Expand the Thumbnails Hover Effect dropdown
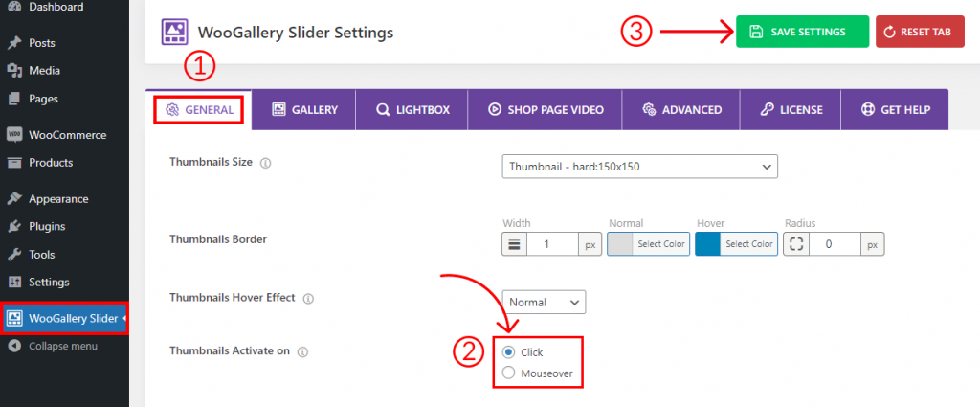Viewport: 980px width, 407px height. pyautogui.click(x=544, y=302)
